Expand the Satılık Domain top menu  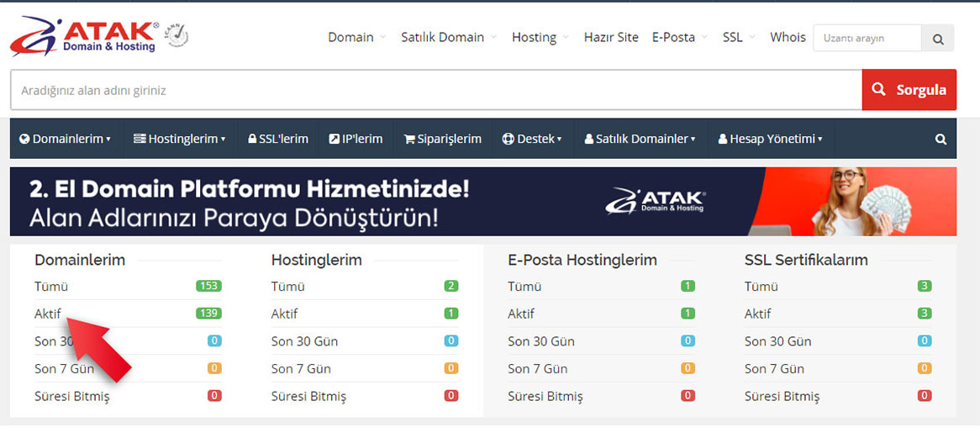click(449, 37)
